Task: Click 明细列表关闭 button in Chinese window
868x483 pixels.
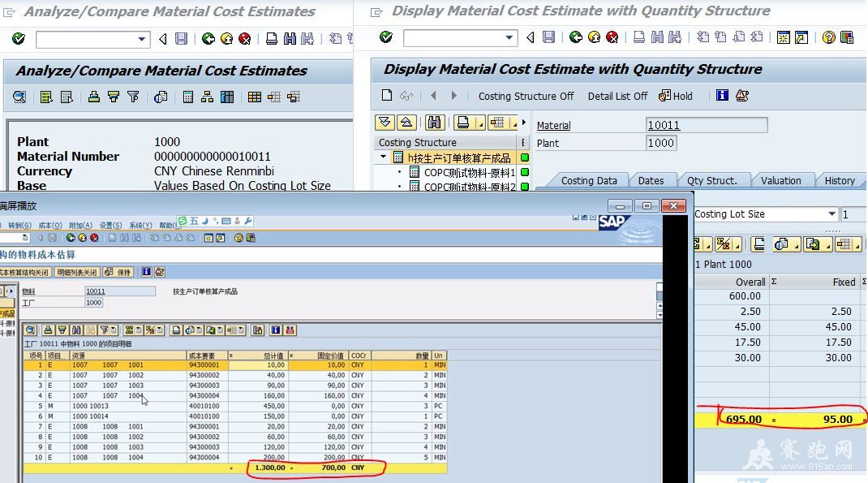Action: tap(77, 272)
